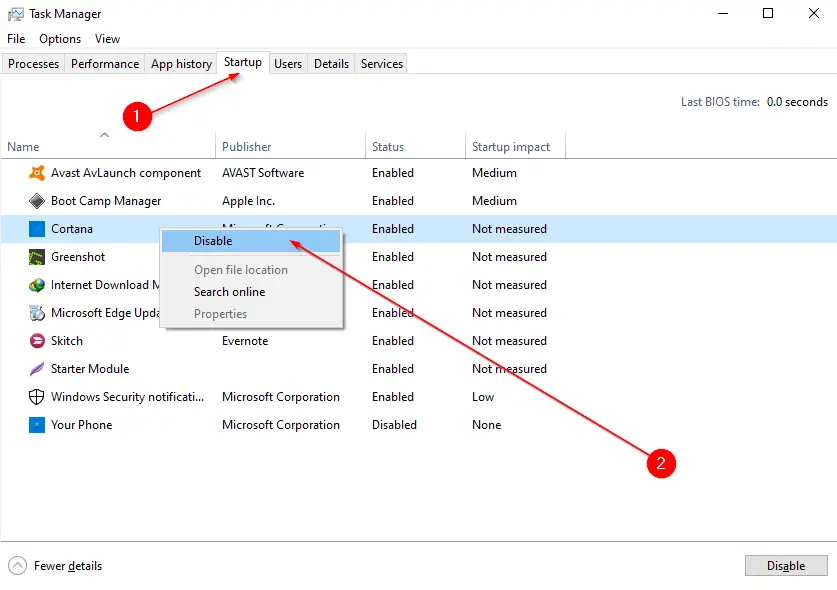Sort by the Name column header
Viewport: 837px width, 590px height.
(x=108, y=147)
